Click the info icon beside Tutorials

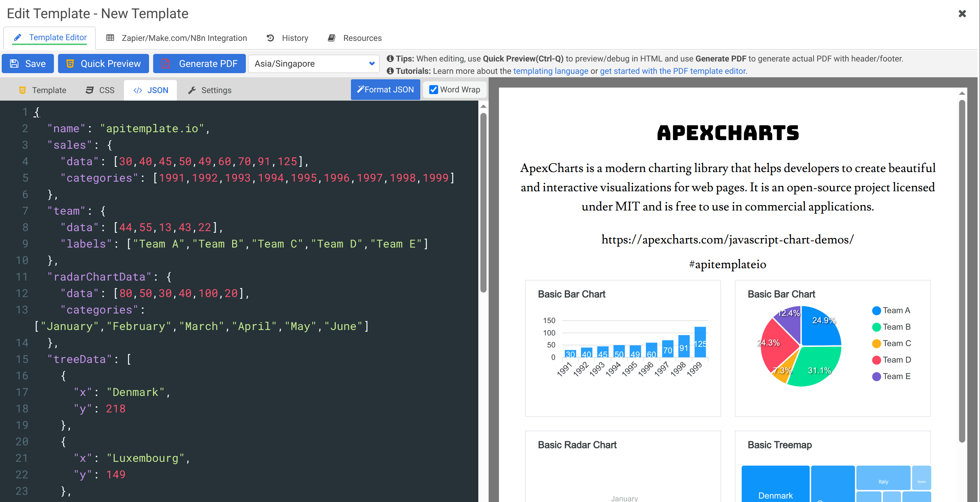(x=390, y=71)
